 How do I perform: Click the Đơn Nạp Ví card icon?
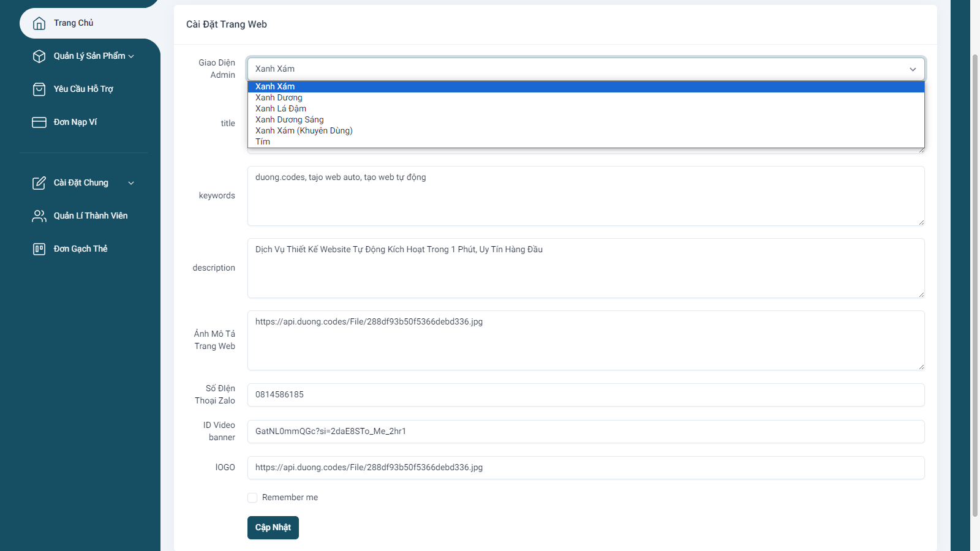click(x=39, y=122)
